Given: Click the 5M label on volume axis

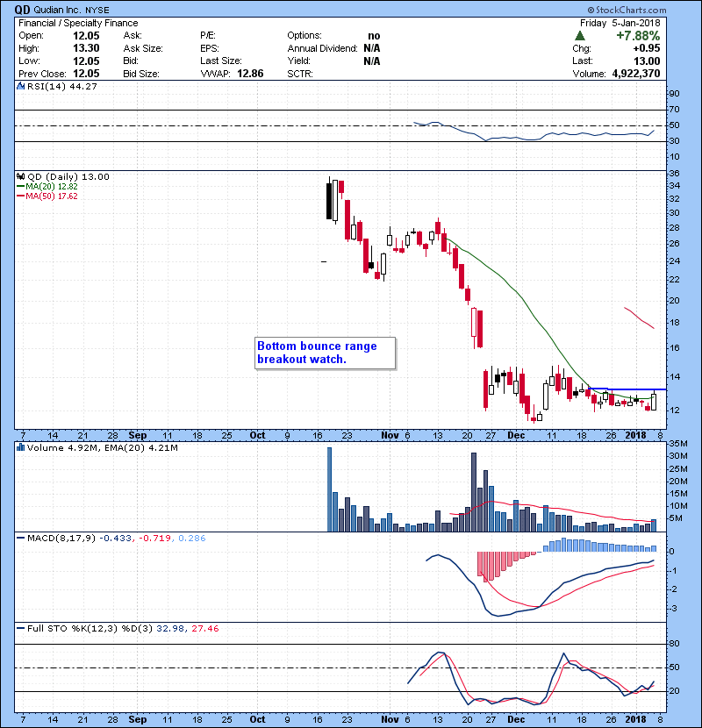Looking at the screenshot, I should pos(676,518).
